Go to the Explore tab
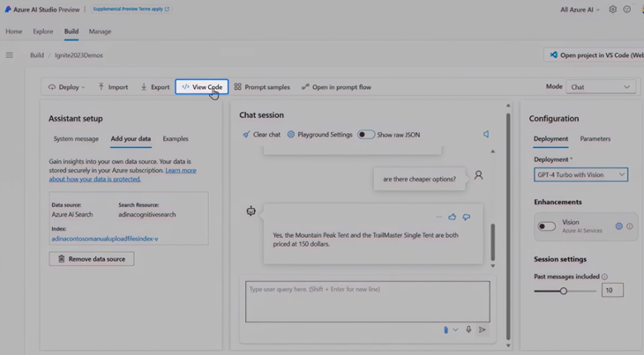Viewport: 644px width, 355px height. pos(43,31)
